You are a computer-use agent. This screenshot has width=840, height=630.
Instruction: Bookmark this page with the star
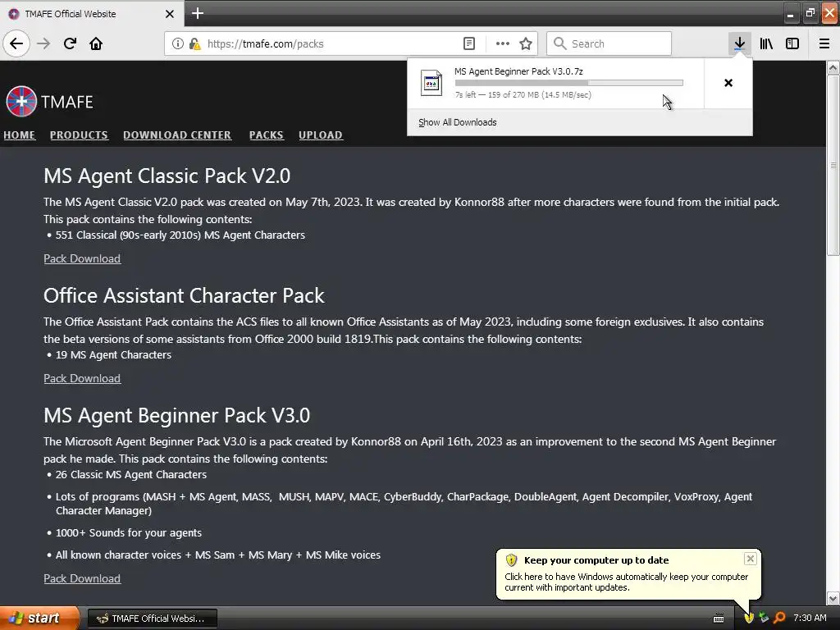point(526,43)
